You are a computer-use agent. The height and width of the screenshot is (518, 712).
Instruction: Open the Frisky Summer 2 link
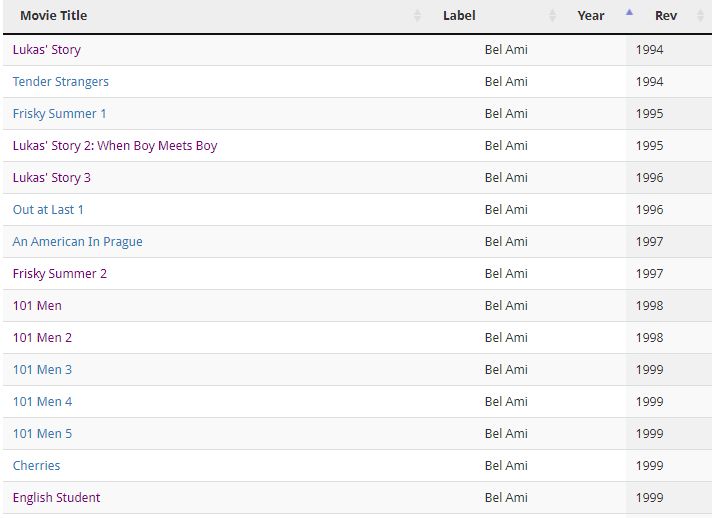pyautogui.click(x=60, y=274)
